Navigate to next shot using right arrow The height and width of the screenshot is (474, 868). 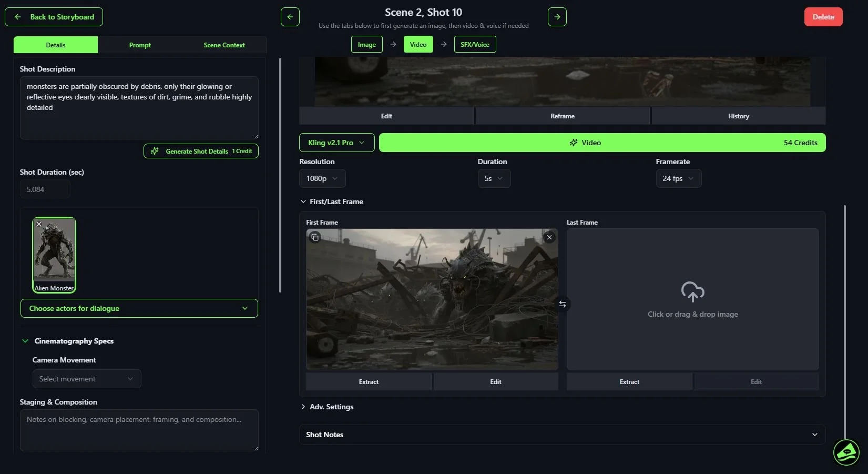pyautogui.click(x=557, y=16)
